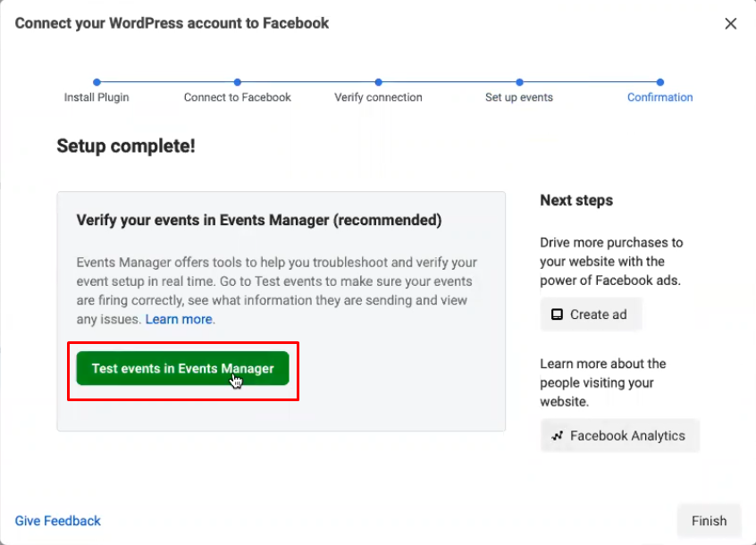Select the Confirmation step label
This screenshot has height=545, width=756.
(660, 97)
